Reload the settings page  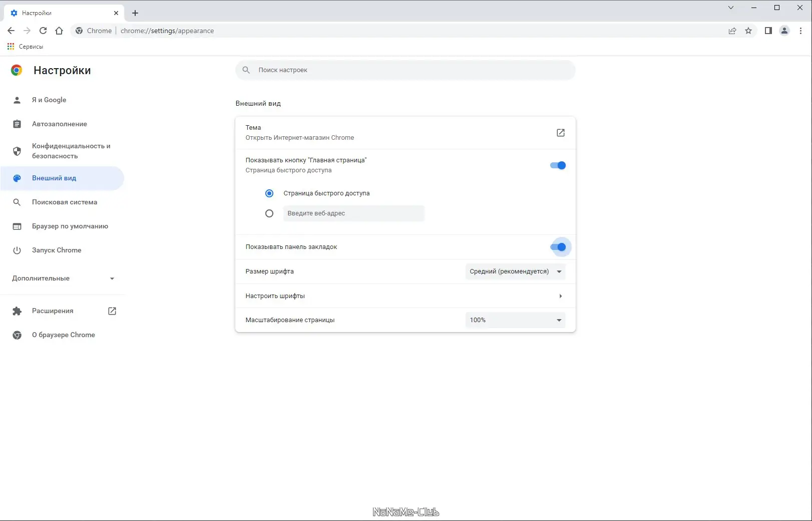coord(43,31)
